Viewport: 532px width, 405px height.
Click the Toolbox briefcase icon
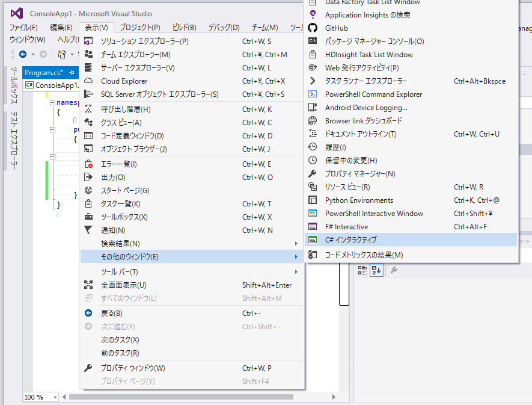coord(88,217)
